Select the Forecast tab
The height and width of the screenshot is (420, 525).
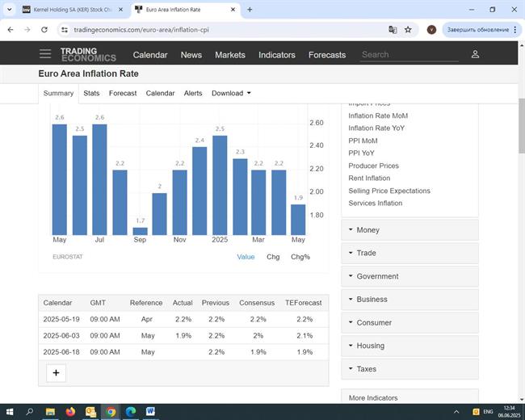[x=123, y=93]
